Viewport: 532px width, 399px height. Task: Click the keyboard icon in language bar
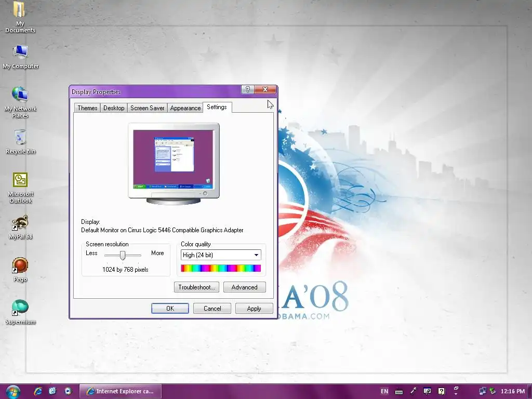coord(399,392)
